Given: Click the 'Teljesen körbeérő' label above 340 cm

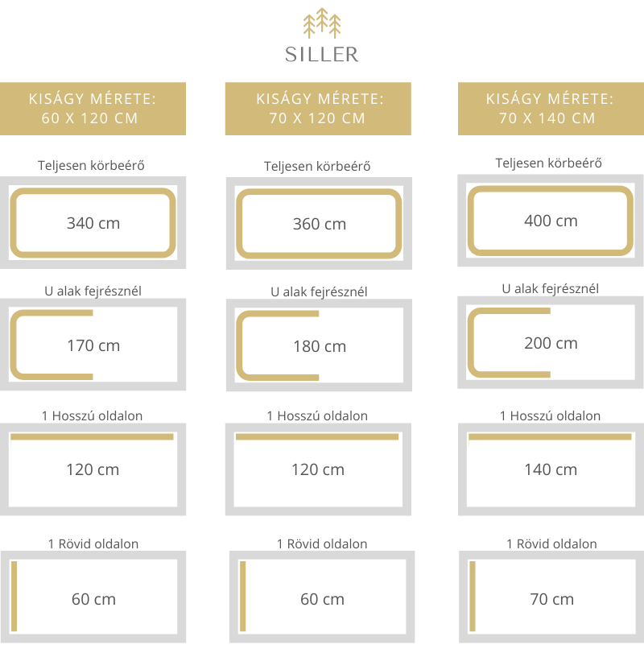Looking at the screenshot, I should click(x=91, y=166).
